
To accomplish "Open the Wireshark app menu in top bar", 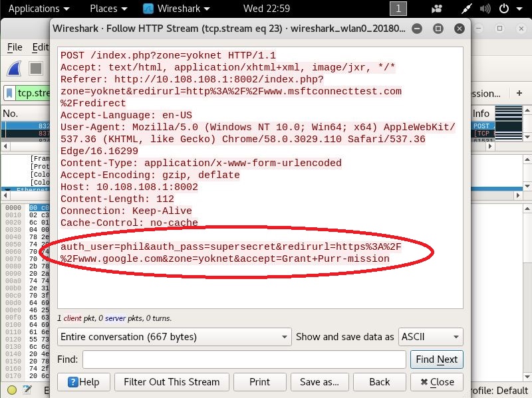I will tap(176, 9).
